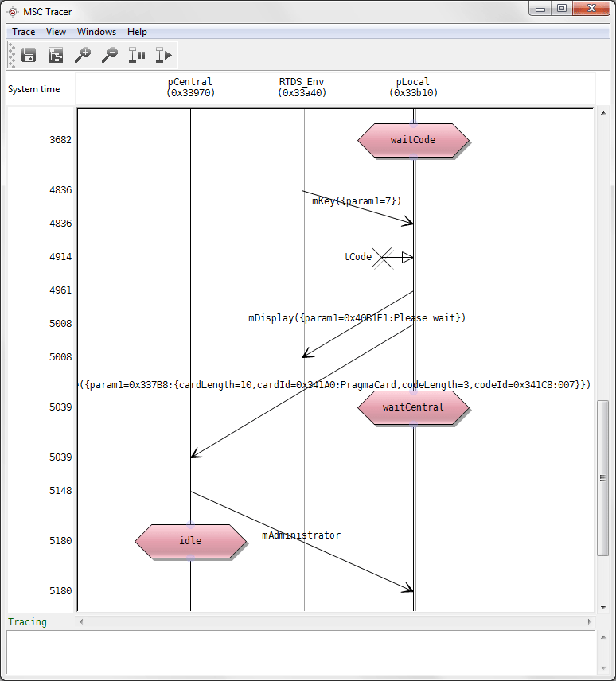Screen dimensions: 616x681
Task: Select the waitCentral state symbol
Action: pos(413,407)
